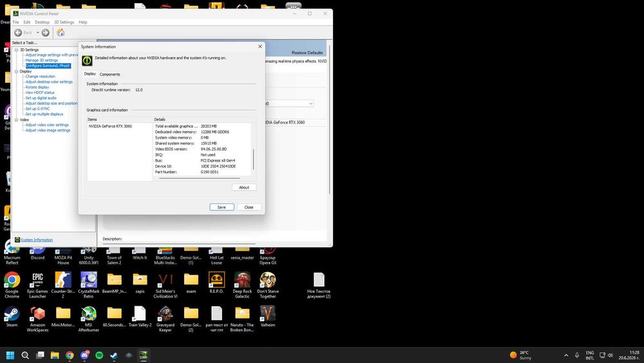Select Graveyard Keeper desktop icon
This screenshot has height=363, width=644.
165,319
